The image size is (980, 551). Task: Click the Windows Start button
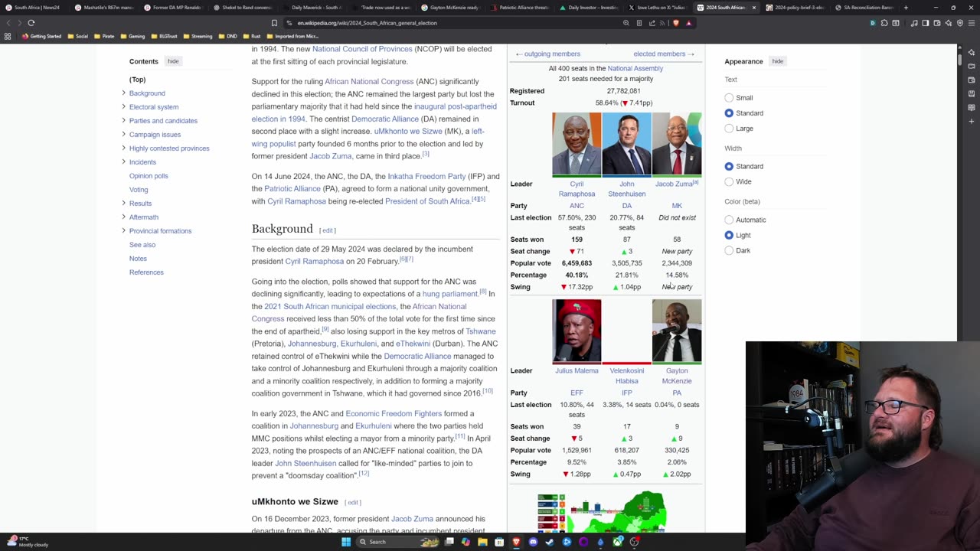346,542
